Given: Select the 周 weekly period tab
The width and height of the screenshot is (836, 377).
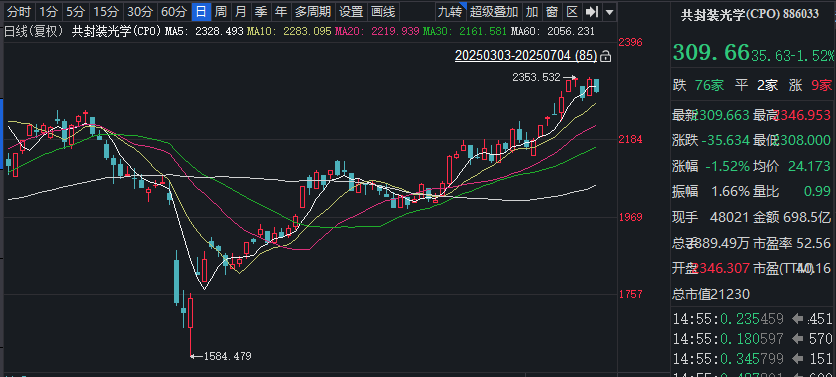Looking at the screenshot, I should click(x=221, y=11).
